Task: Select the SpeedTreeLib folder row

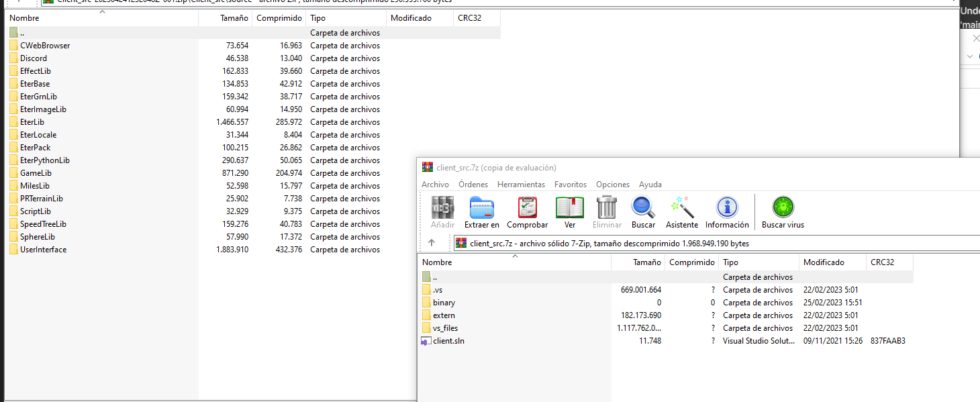Action: pos(211,224)
